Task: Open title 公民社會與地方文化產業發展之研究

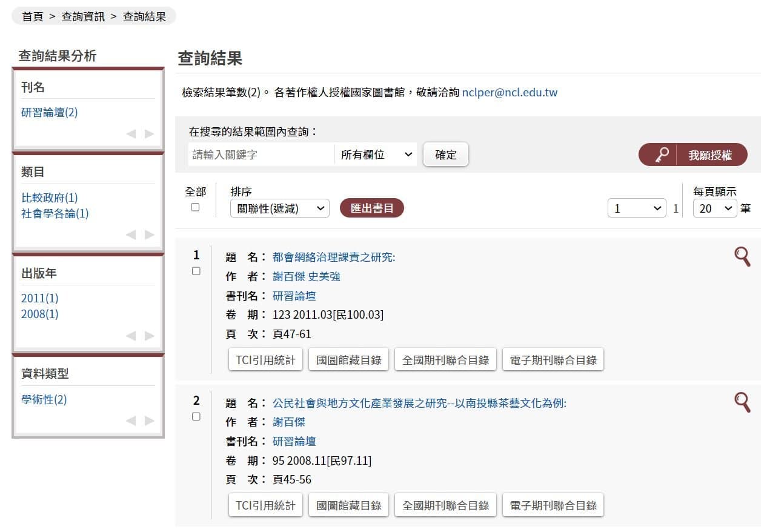Action: click(419, 403)
